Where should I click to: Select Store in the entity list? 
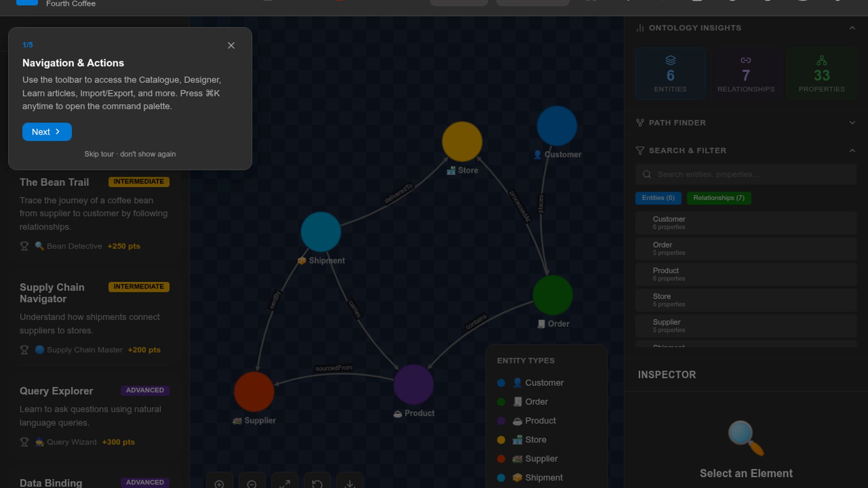(746, 300)
